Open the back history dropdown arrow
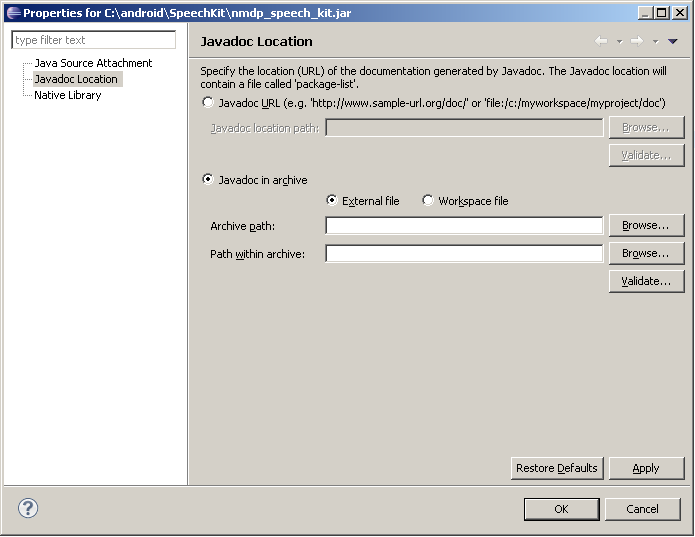This screenshot has height=537, width=695. click(620, 42)
